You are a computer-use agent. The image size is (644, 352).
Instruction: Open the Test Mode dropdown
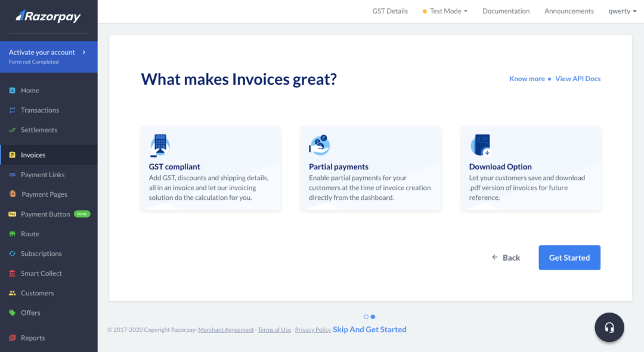[445, 11]
